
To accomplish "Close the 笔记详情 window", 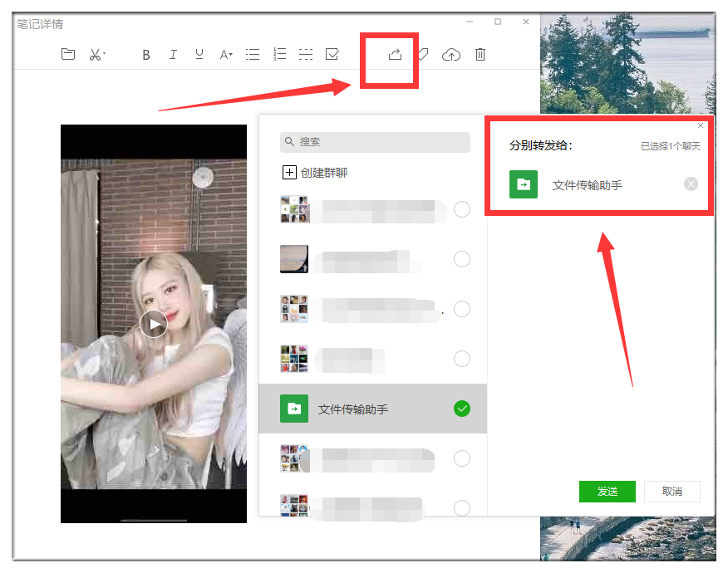I will pyautogui.click(x=526, y=22).
